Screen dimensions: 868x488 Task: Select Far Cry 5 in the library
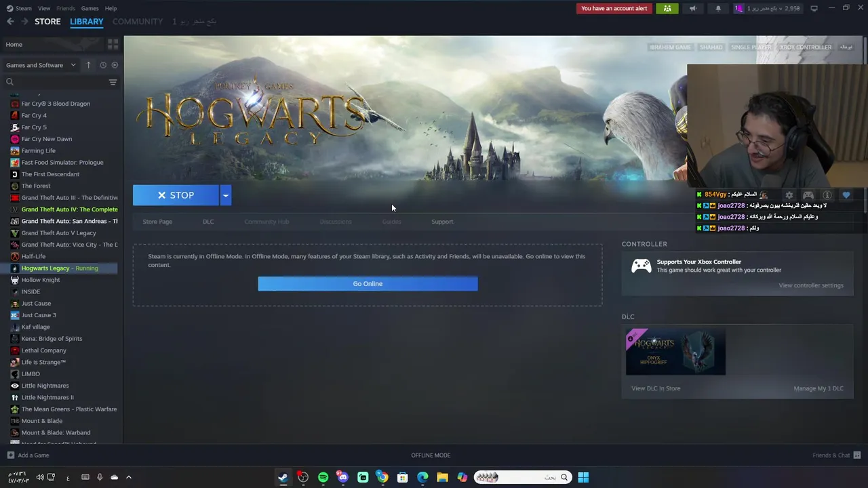[x=63, y=127]
